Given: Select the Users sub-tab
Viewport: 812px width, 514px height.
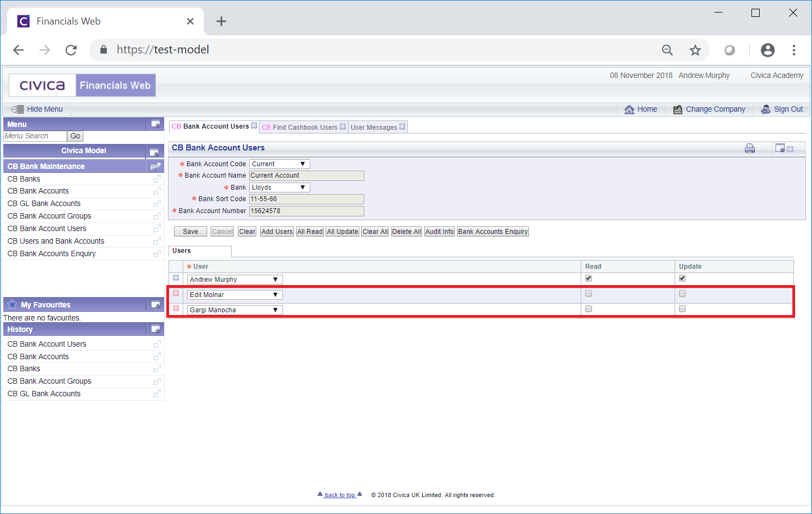Looking at the screenshot, I should coord(200,251).
